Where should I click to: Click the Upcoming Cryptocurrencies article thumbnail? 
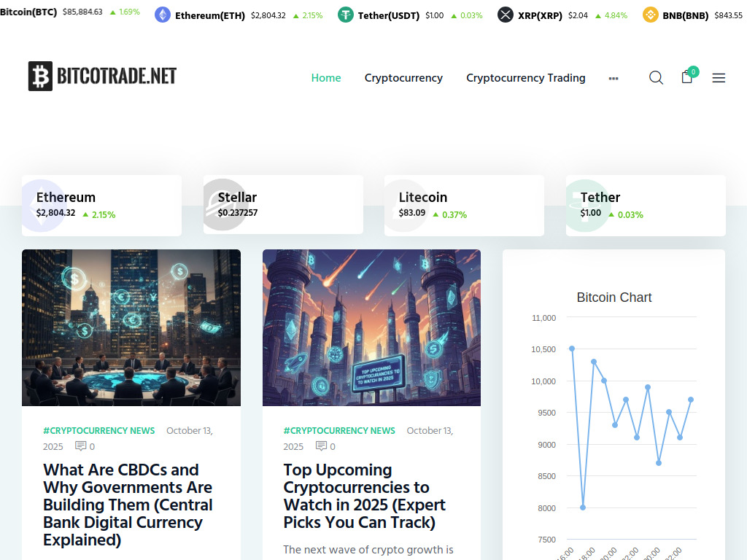[x=371, y=327]
